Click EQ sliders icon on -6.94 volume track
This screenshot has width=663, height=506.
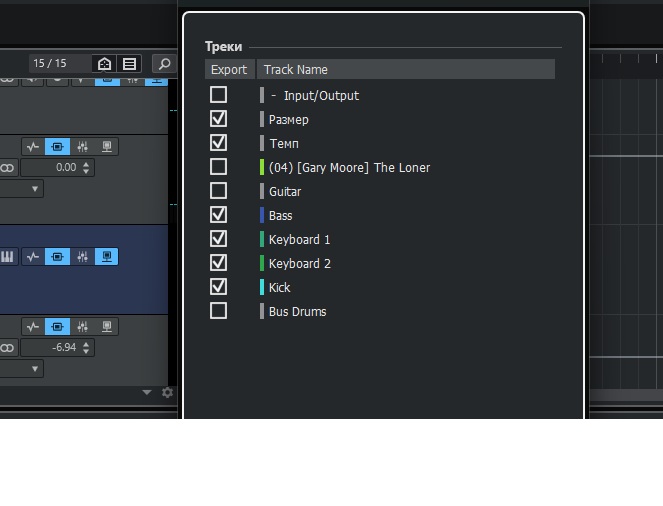[82, 327]
